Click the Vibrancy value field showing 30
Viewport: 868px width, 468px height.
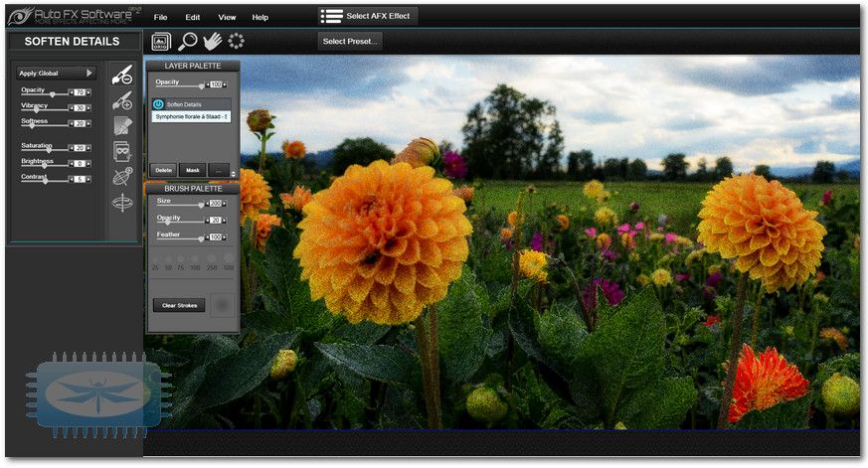point(80,108)
